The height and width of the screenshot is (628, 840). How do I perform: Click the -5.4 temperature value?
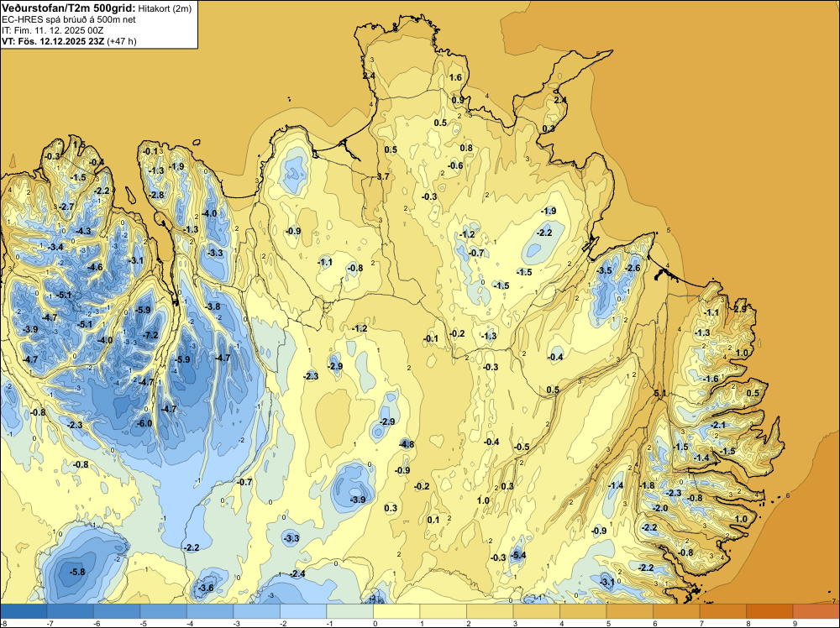tap(517, 555)
